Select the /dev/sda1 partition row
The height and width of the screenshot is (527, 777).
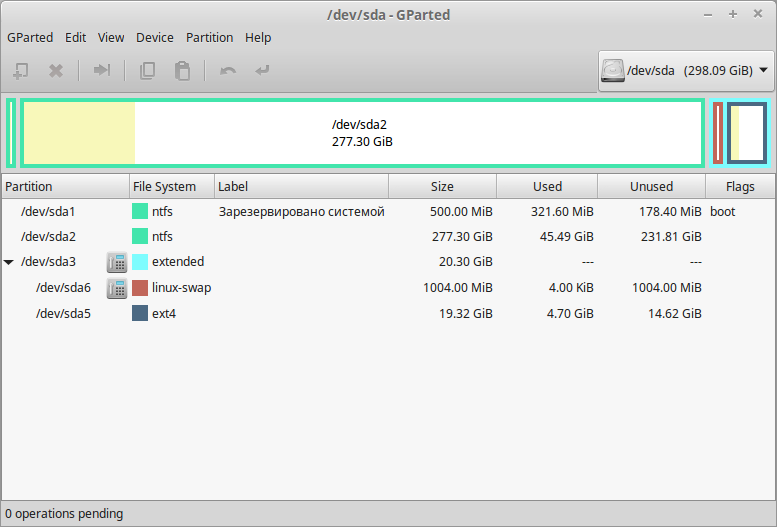[388, 212]
